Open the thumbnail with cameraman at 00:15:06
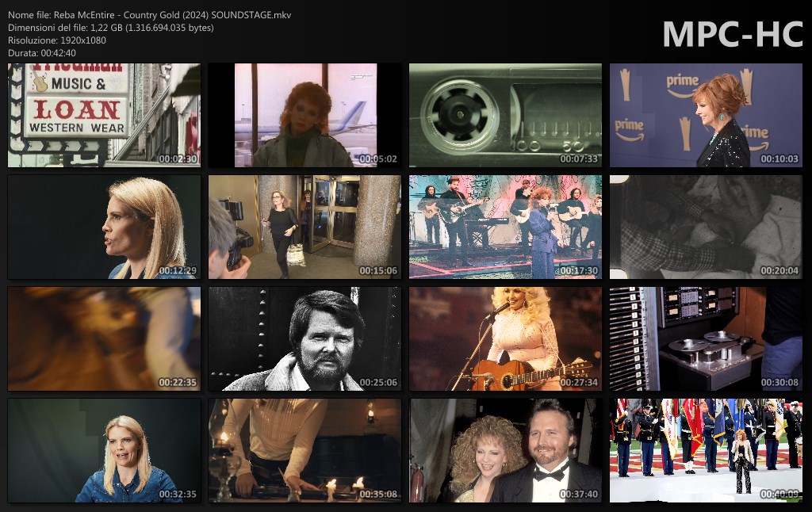The image size is (812, 512). [304, 227]
